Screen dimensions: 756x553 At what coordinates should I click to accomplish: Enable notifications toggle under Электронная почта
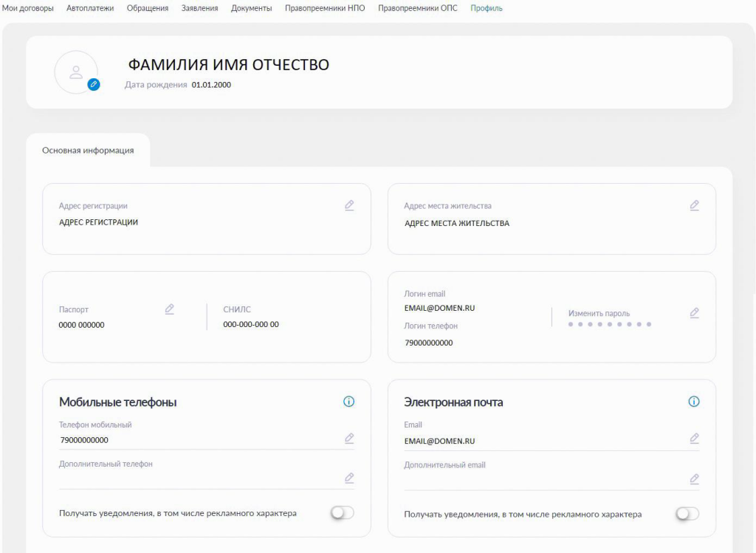(x=687, y=514)
